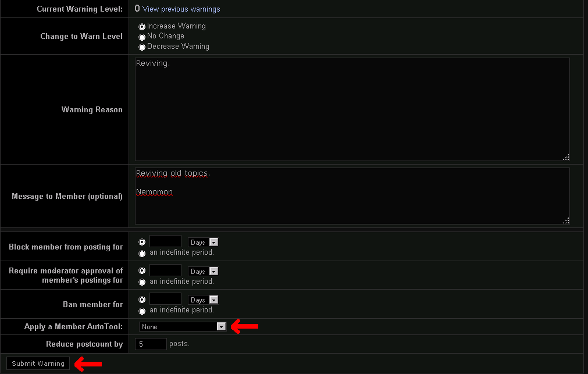Screen dimensions: 588x374
Task: Focus the Block member from posting number field
Action: click(x=165, y=241)
